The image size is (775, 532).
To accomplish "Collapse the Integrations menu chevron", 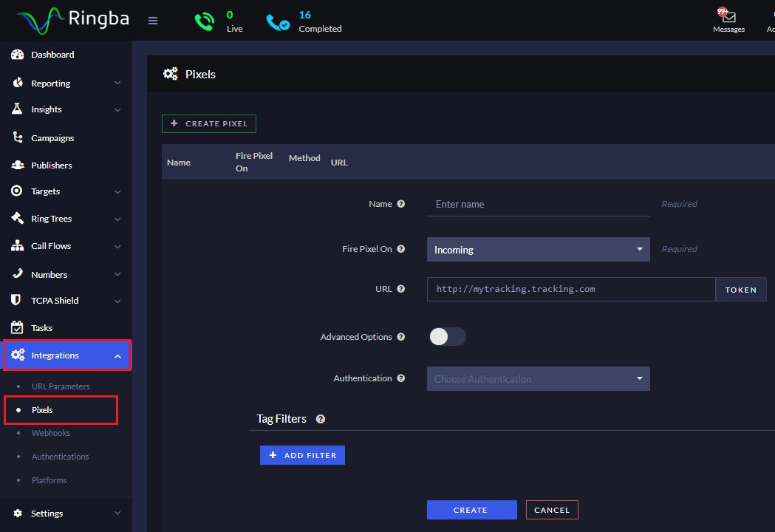I will 117,355.
